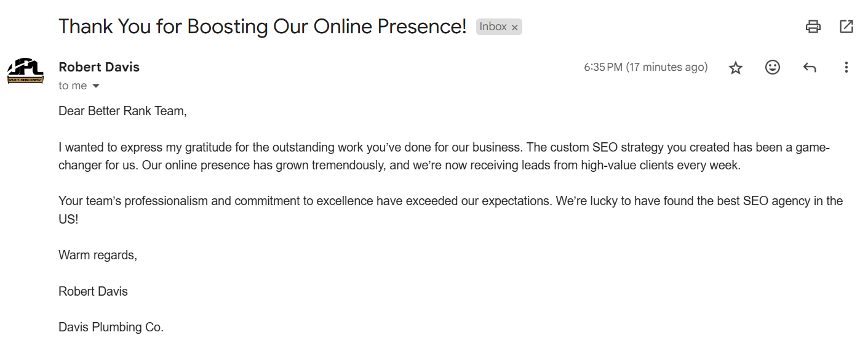868x348 pixels.
Task: Print this email
Action: pyautogui.click(x=813, y=26)
